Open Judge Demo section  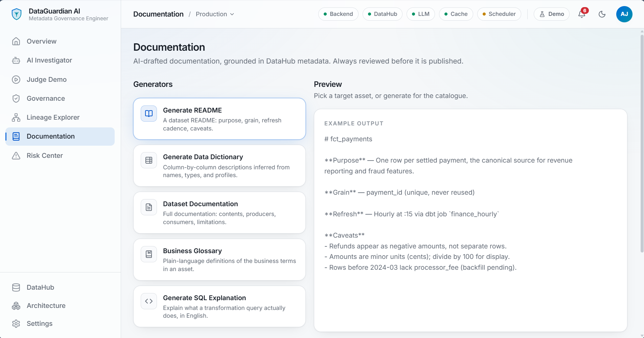(60, 79)
